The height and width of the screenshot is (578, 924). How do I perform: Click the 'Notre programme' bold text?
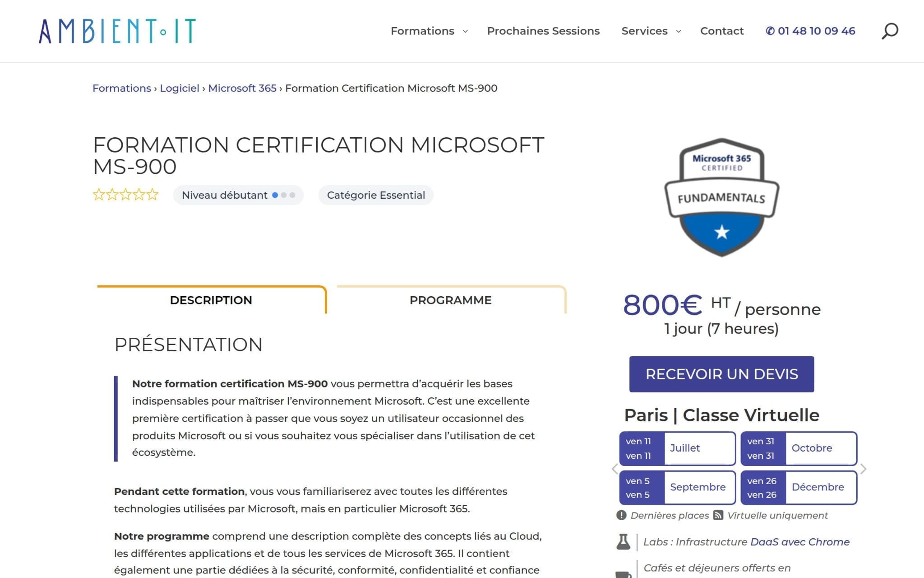click(162, 536)
